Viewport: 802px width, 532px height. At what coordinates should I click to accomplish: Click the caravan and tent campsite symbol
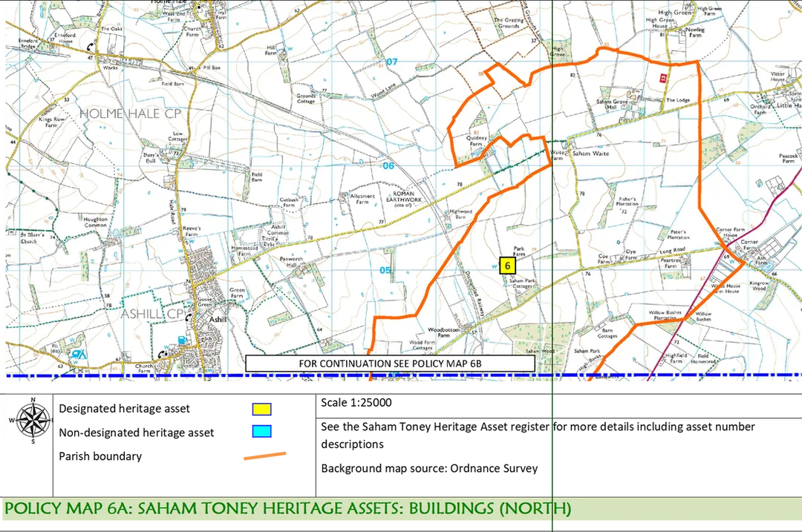(x=79, y=353)
